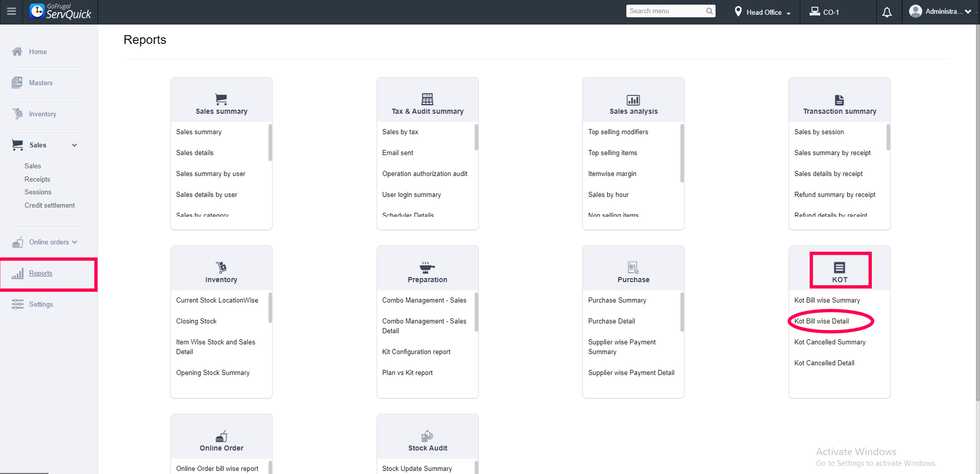Open the Sessions submenu item

tap(38, 192)
